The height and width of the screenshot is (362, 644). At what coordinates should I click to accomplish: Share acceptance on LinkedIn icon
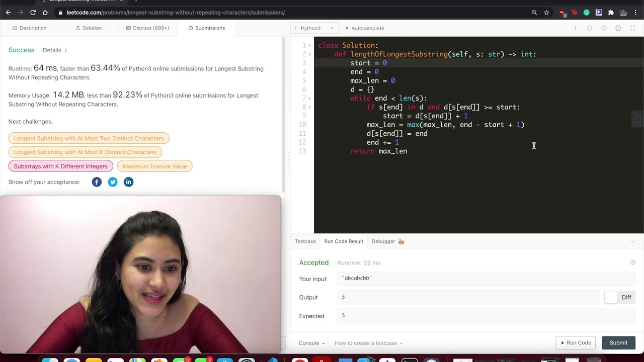tap(128, 182)
